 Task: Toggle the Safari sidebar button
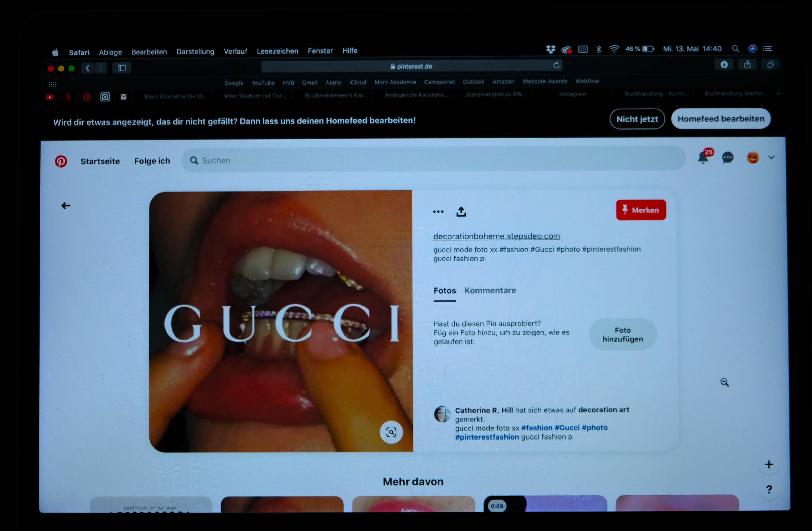pos(122,68)
